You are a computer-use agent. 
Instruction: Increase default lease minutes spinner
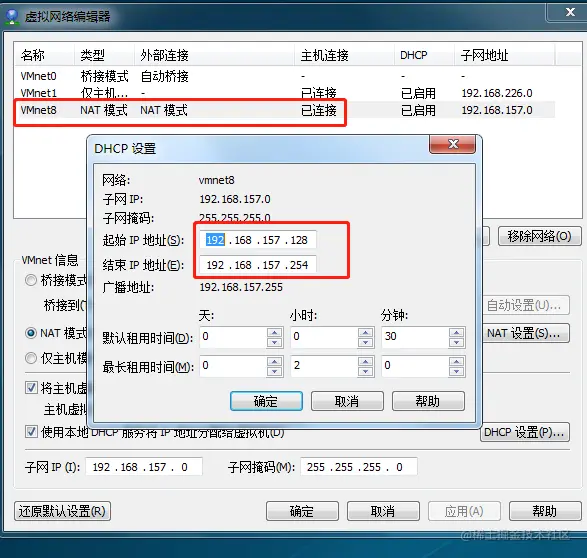tap(456, 332)
